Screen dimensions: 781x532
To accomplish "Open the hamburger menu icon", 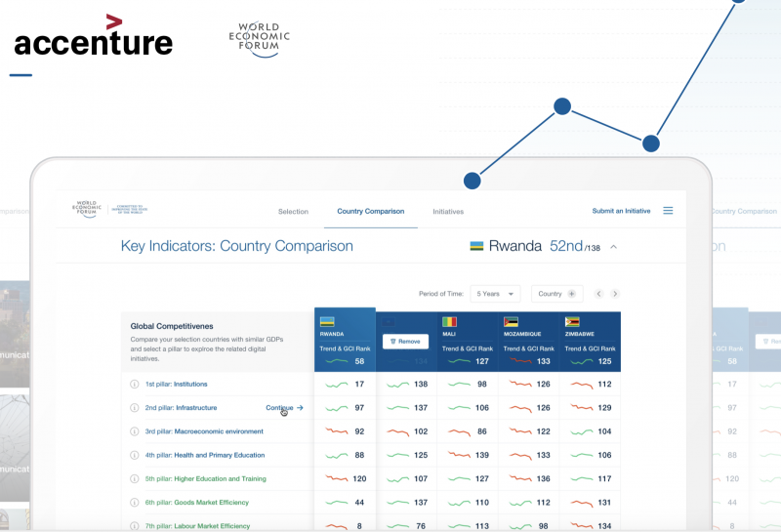I will [668, 211].
